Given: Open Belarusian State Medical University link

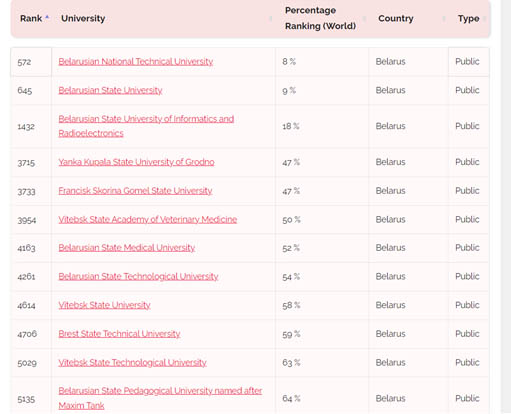Looking at the screenshot, I should point(127,248).
